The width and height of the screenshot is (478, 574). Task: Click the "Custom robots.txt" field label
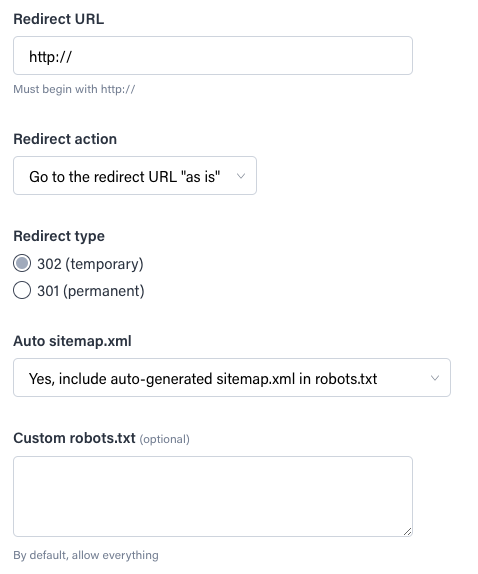click(x=74, y=438)
